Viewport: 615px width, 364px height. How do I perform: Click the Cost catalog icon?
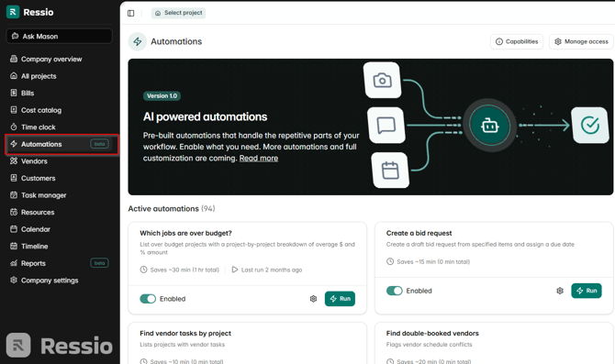[x=14, y=110]
